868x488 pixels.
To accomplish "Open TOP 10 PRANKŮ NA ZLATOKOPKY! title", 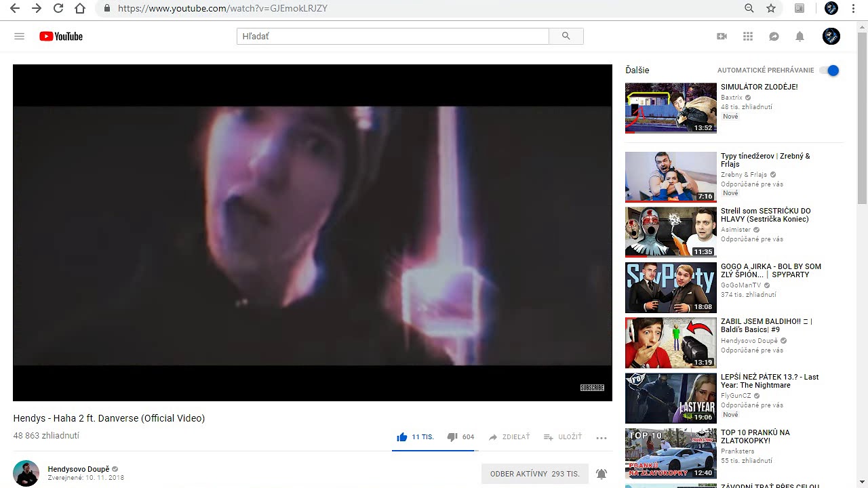I will point(755,436).
